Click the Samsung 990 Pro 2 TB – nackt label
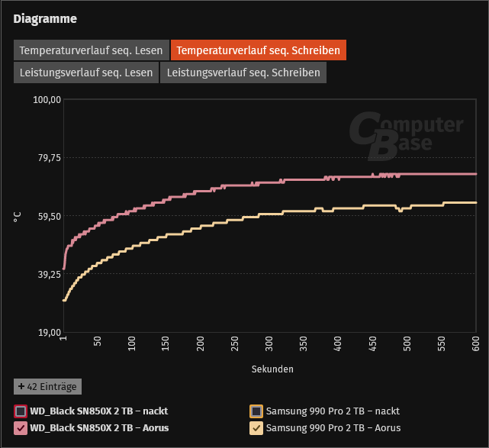This screenshot has height=448, width=489. click(x=333, y=411)
